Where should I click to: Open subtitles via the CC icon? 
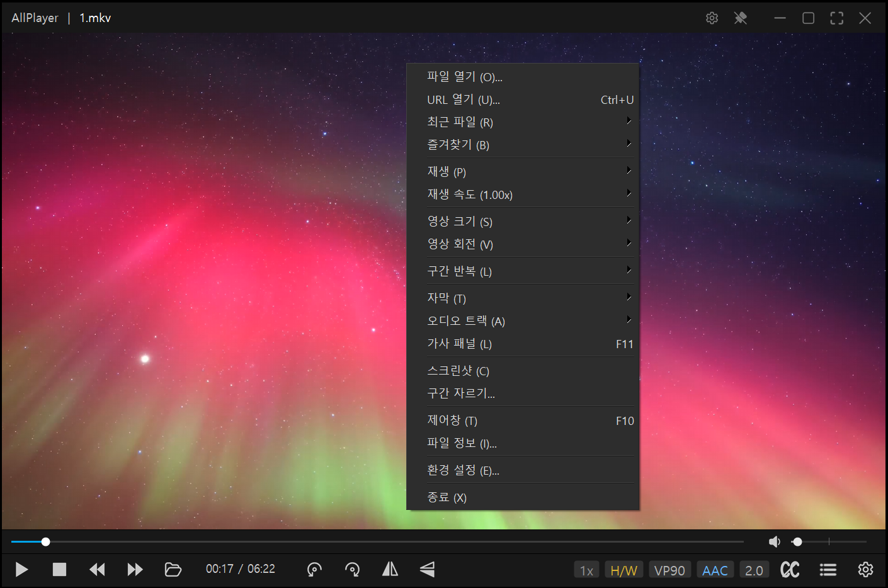790,570
